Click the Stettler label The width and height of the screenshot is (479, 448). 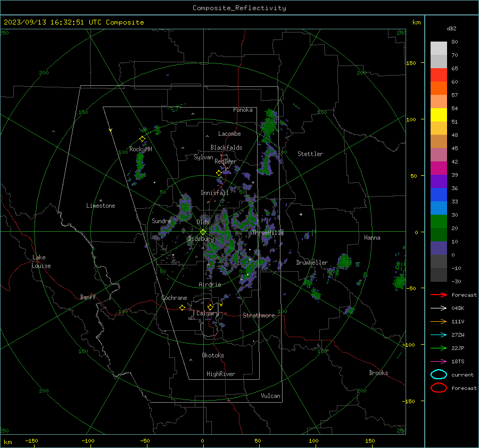[310, 154]
